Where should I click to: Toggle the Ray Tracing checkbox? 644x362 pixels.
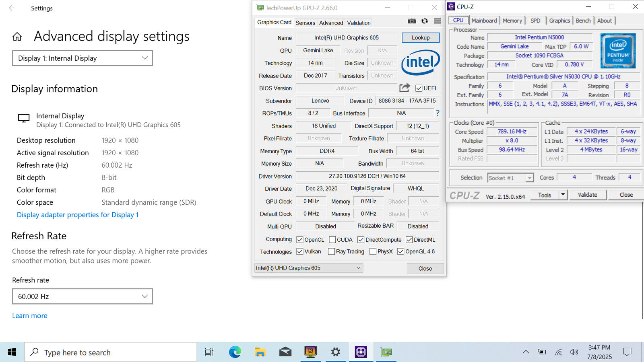331,251
